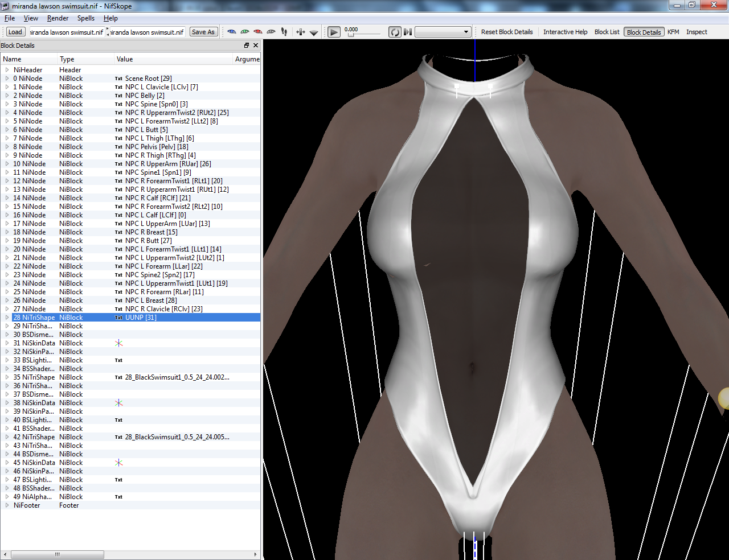Toggle the Inspect panel
The height and width of the screenshot is (560, 729).
(x=697, y=32)
